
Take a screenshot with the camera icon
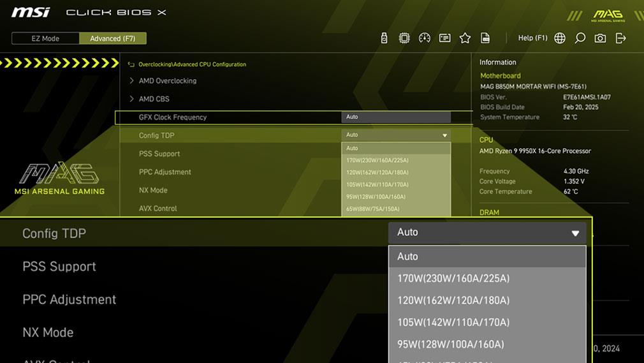[x=600, y=38]
